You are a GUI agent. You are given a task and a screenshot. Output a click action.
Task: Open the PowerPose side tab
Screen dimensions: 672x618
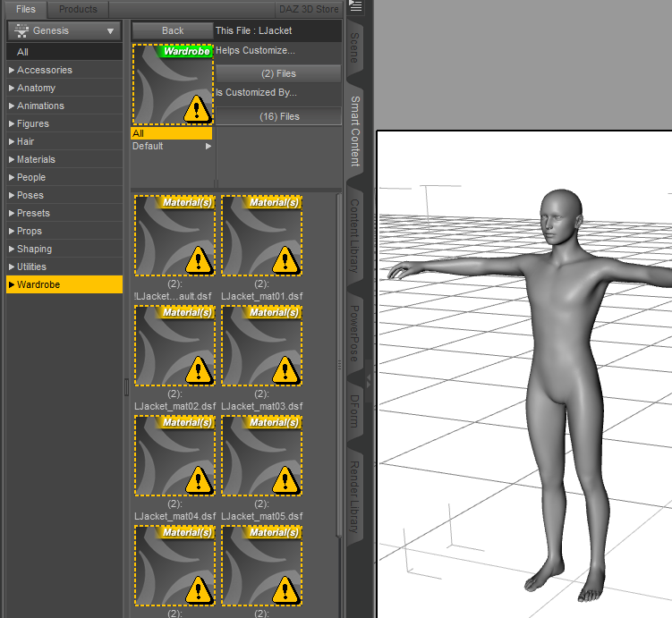tap(354, 334)
